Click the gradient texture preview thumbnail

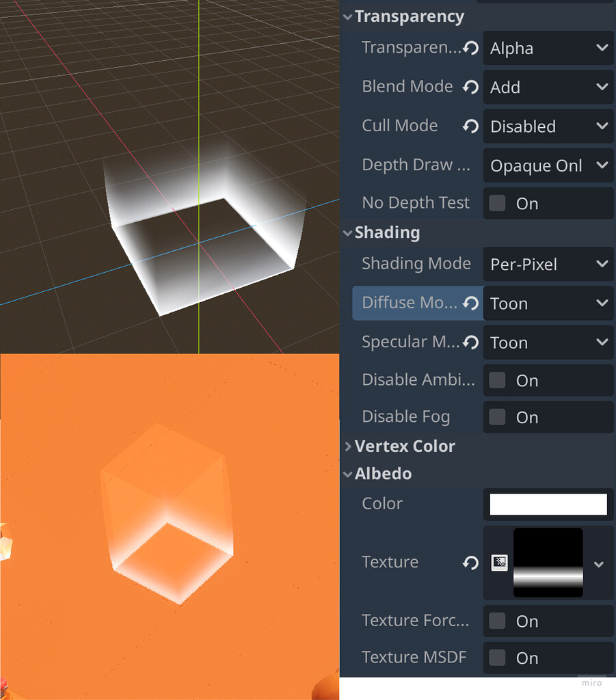[548, 563]
